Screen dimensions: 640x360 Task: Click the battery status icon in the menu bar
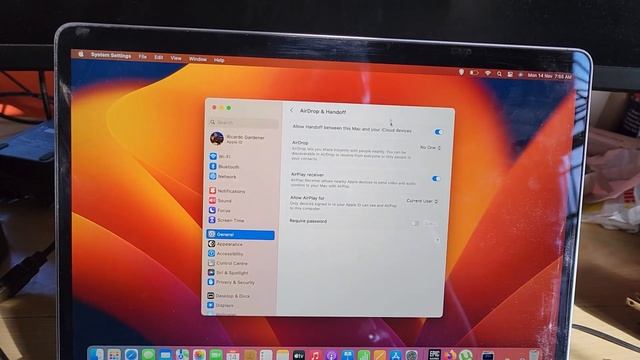[474, 73]
